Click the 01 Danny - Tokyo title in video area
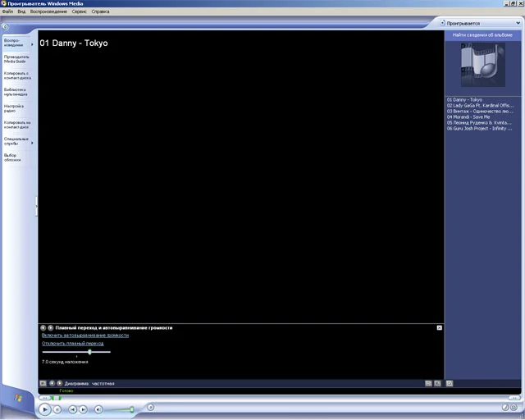 pyautogui.click(x=74, y=43)
